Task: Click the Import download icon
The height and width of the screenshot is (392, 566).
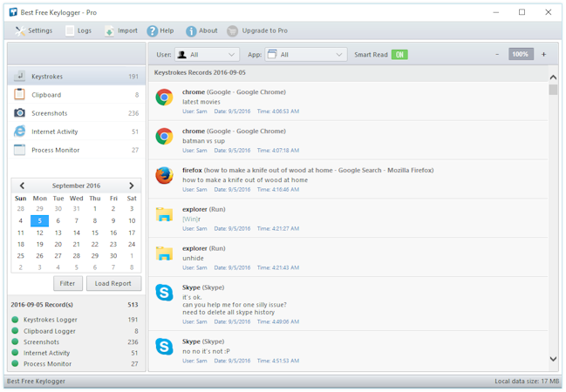Action: pyautogui.click(x=109, y=31)
